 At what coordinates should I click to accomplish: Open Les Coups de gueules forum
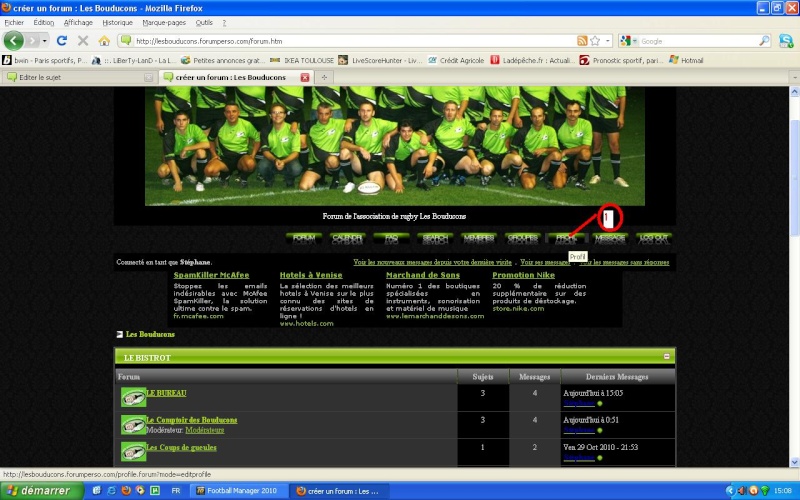[181, 447]
